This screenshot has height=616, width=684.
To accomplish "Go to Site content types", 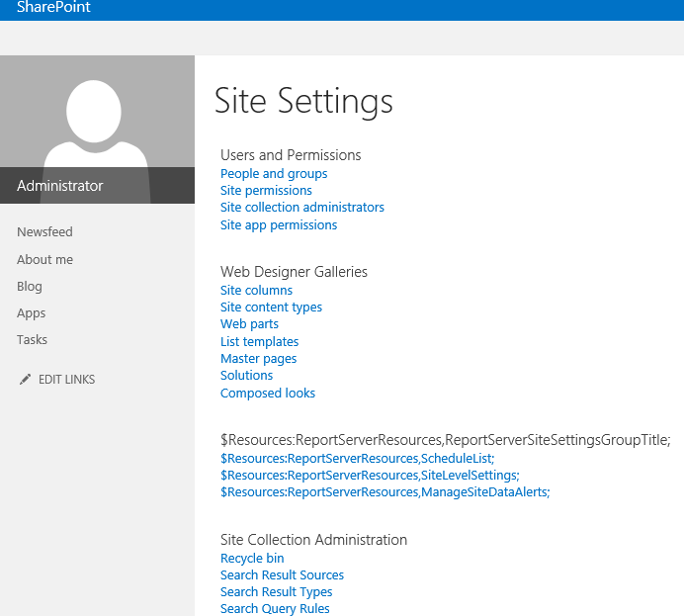I will (x=271, y=308).
